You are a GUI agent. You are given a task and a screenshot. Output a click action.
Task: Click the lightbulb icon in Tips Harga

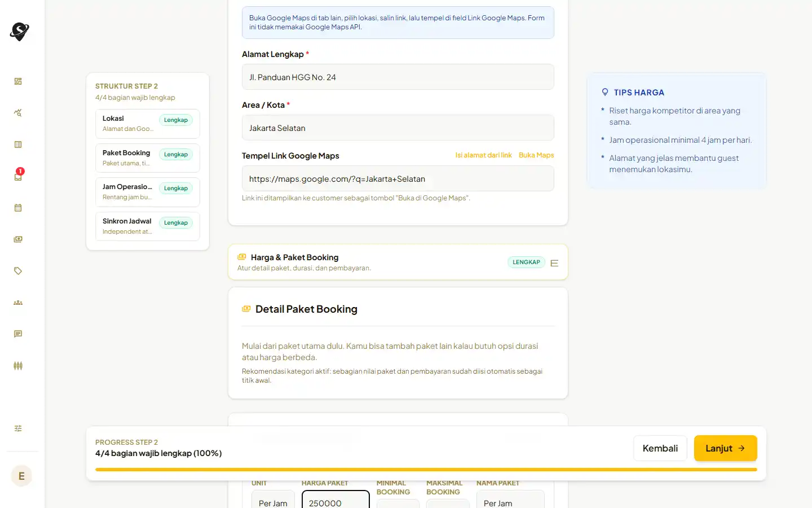tap(605, 92)
